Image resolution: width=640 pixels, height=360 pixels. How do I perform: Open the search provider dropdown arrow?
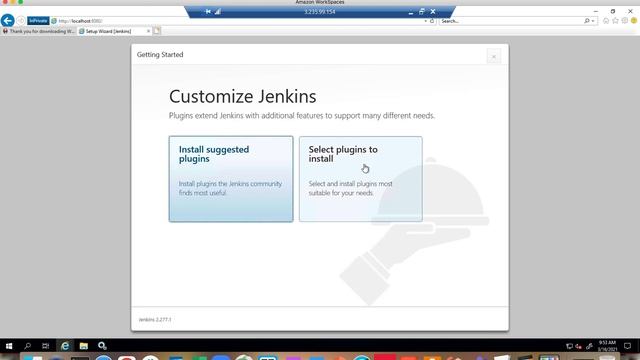pos(593,21)
